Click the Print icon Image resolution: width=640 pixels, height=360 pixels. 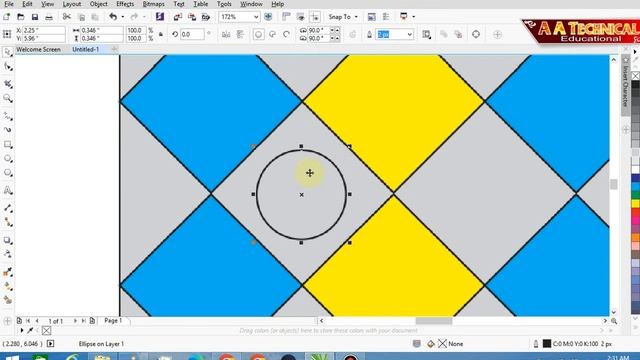click(x=49, y=17)
